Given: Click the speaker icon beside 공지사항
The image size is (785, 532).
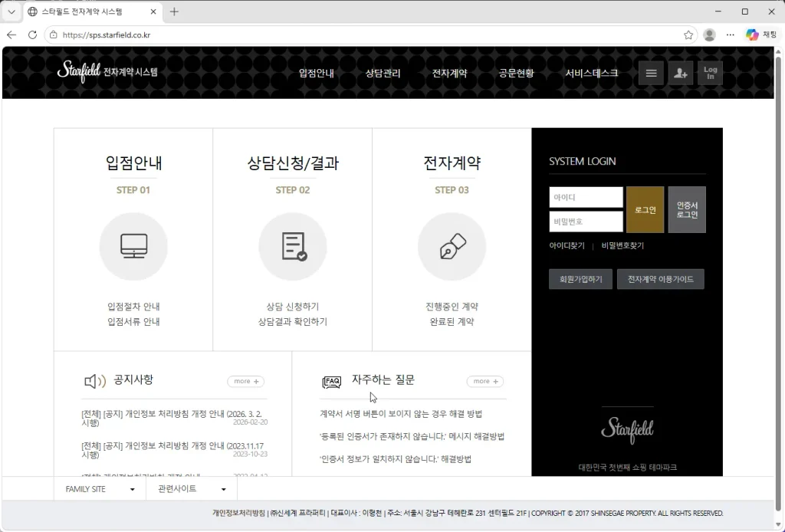Looking at the screenshot, I should [x=94, y=381].
